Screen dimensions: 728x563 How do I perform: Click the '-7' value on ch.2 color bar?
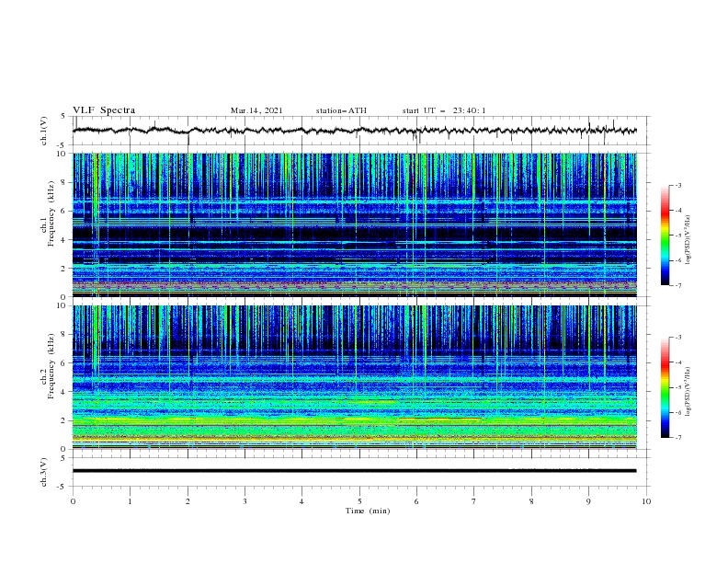click(677, 437)
